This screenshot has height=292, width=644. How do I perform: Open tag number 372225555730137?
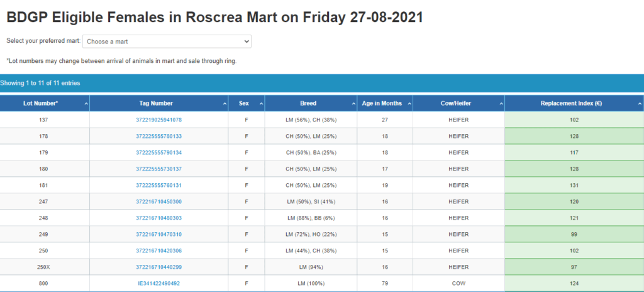click(x=158, y=169)
